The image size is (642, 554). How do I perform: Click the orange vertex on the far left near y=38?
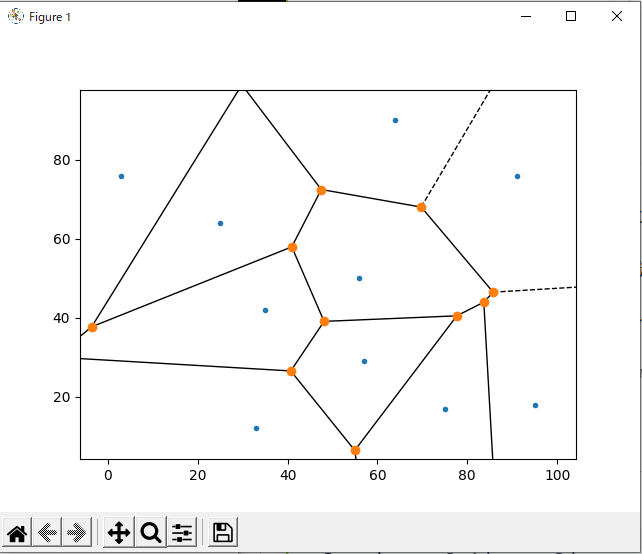pos(93,327)
